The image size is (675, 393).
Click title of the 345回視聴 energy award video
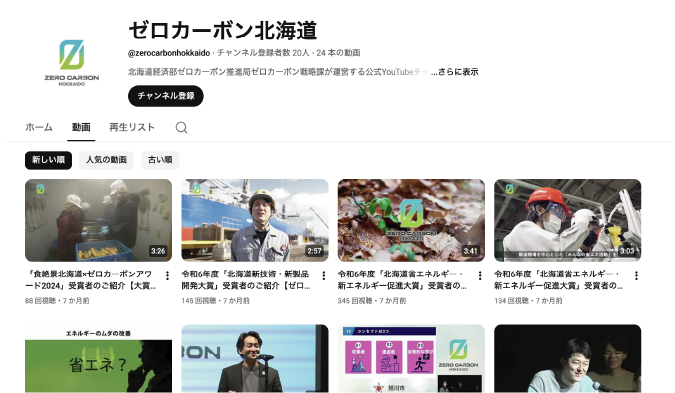pos(402,280)
